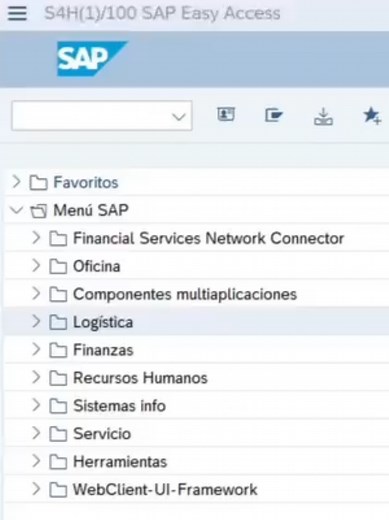Image resolution: width=389 pixels, height=520 pixels.
Task: Open the transaction code dropdown arrow
Action: [179, 117]
